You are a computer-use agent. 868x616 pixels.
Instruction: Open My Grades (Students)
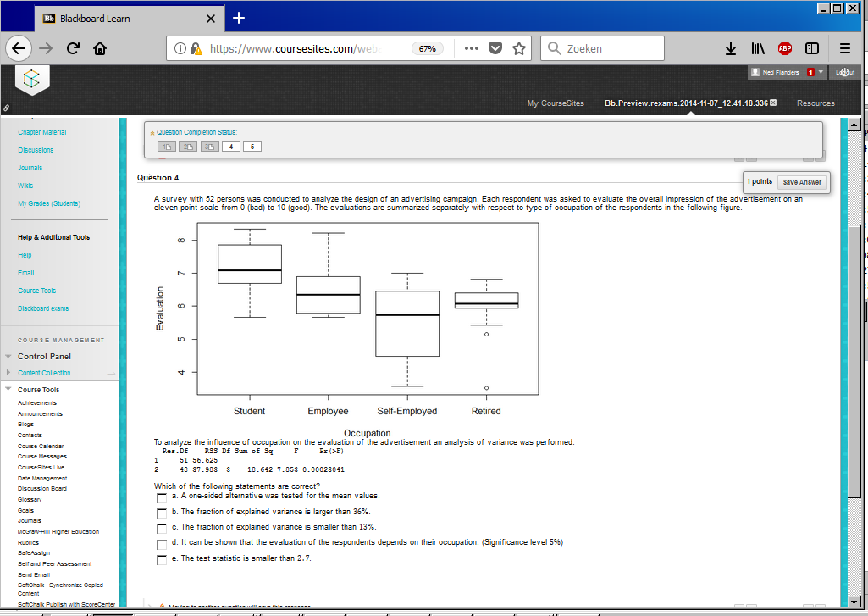pos(49,203)
